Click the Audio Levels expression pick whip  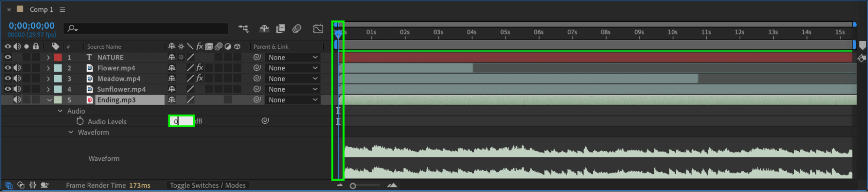tap(265, 121)
